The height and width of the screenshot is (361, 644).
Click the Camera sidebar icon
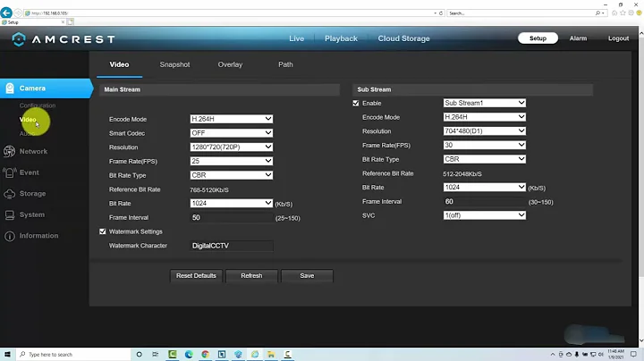[10, 88]
